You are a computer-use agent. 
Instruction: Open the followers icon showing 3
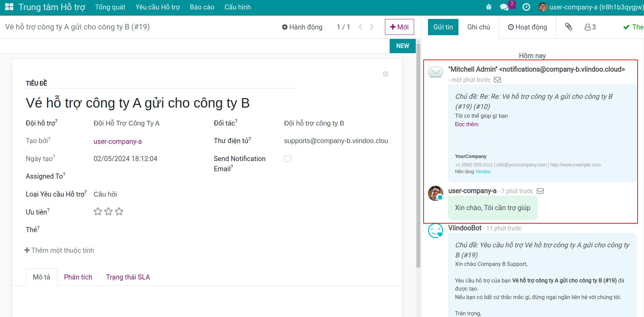pyautogui.click(x=590, y=27)
